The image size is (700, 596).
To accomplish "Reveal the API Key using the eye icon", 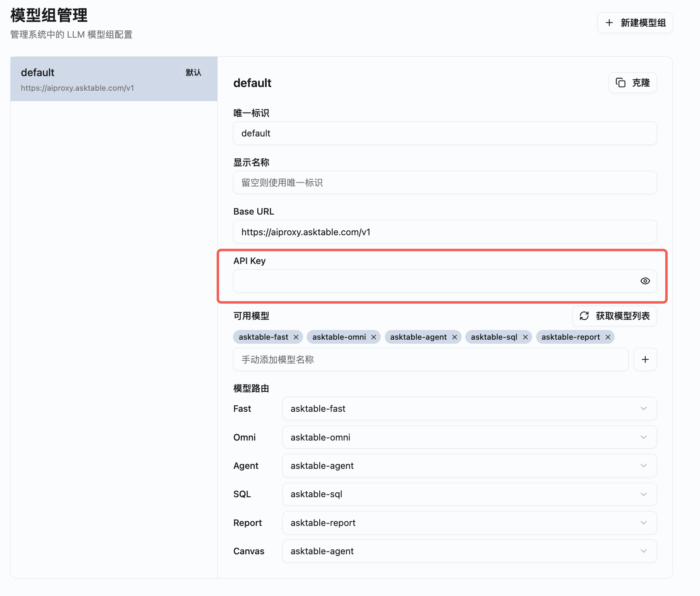I will (x=645, y=281).
